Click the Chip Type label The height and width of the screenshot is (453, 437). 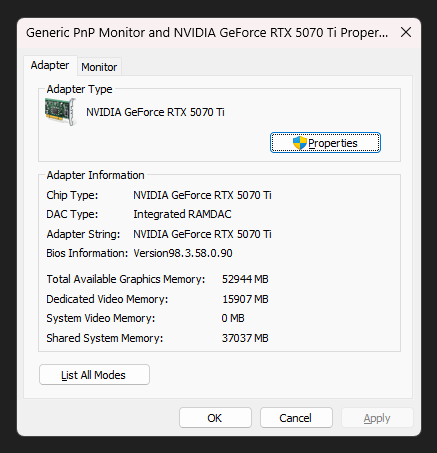click(x=72, y=195)
